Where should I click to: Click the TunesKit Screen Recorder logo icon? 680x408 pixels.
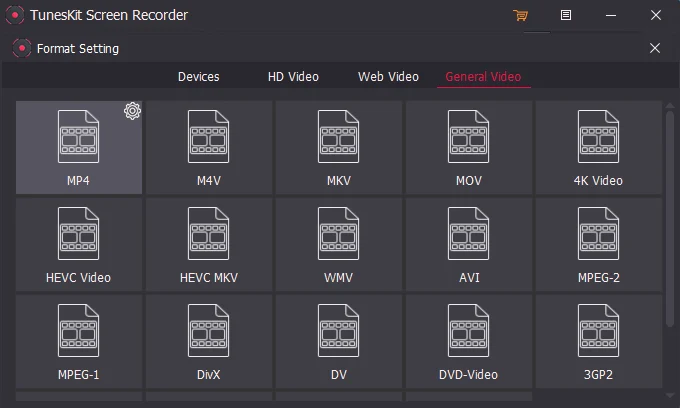(x=15, y=15)
